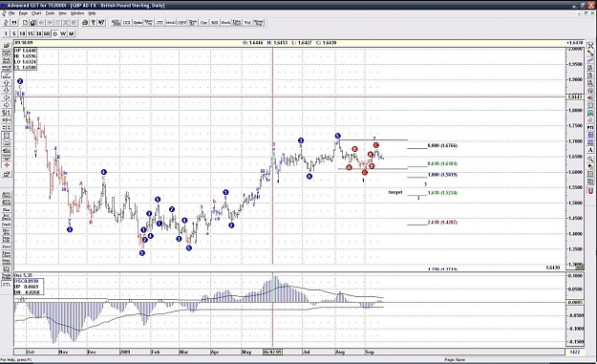The height and width of the screenshot is (364, 597).
Task: Select the 60-minute timeframe button
Action: 47,33
